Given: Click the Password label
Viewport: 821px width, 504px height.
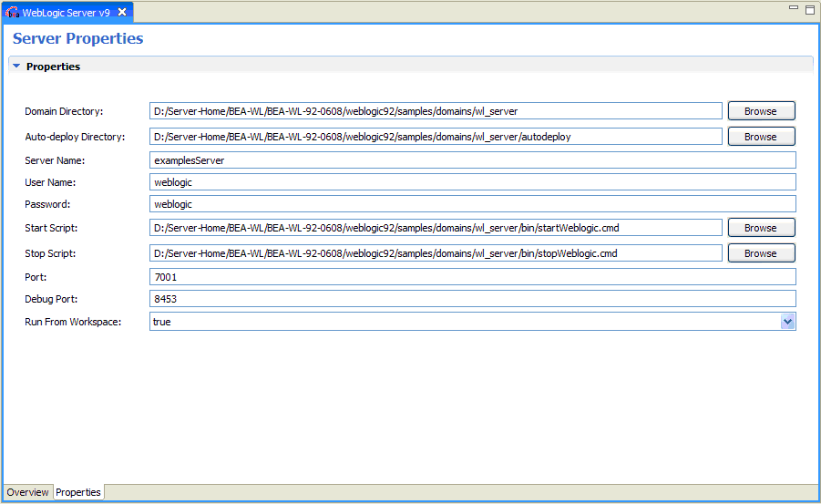Looking at the screenshot, I should click(x=47, y=204).
